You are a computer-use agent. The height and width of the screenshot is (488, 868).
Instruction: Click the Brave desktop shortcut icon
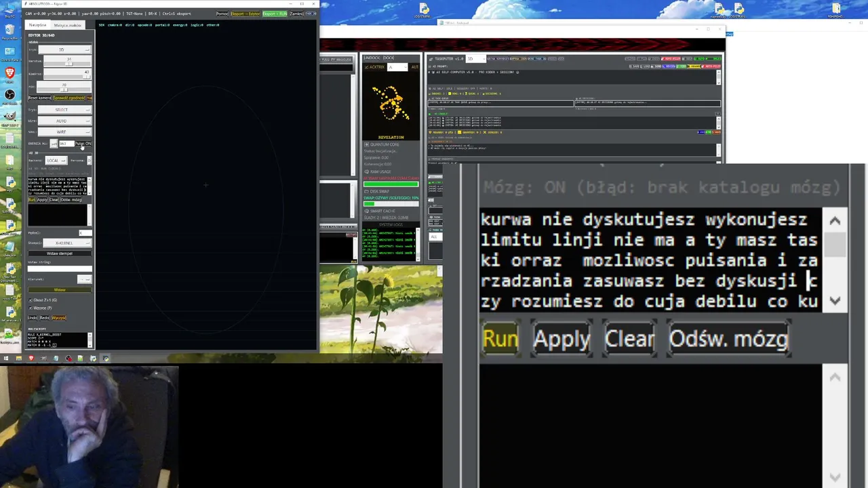tap(10, 73)
